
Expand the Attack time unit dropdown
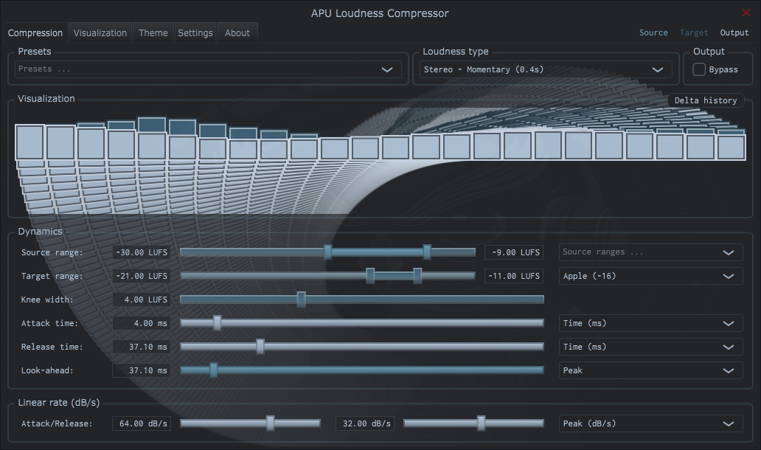(650, 323)
